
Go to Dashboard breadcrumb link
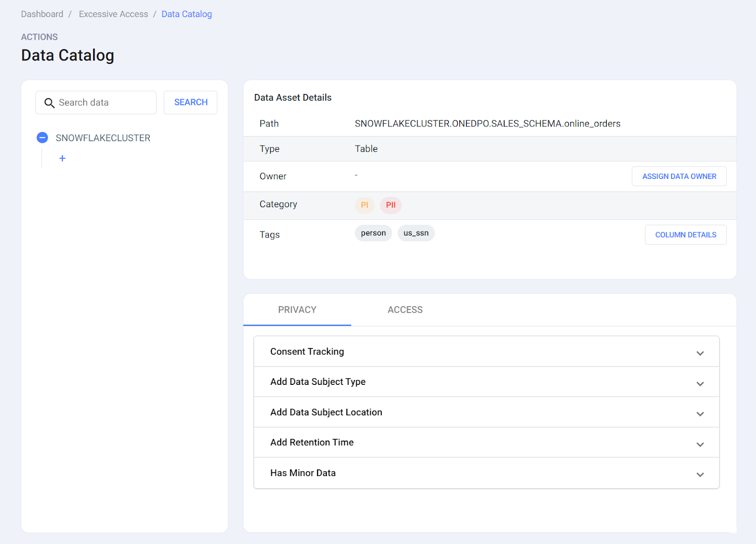pos(42,14)
